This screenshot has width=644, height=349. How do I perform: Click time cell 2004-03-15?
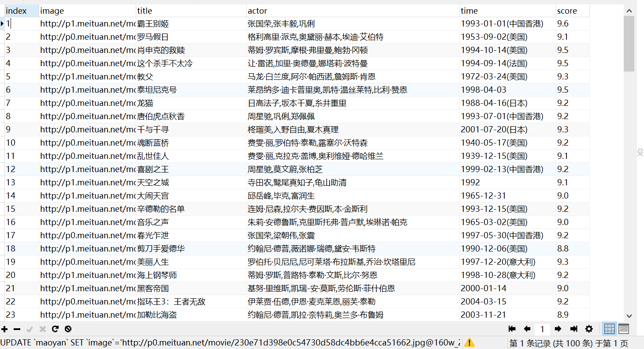click(x=507, y=302)
